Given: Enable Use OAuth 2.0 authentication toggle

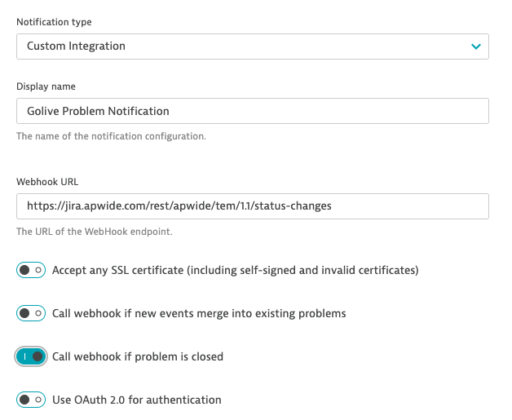Looking at the screenshot, I should click(31, 400).
